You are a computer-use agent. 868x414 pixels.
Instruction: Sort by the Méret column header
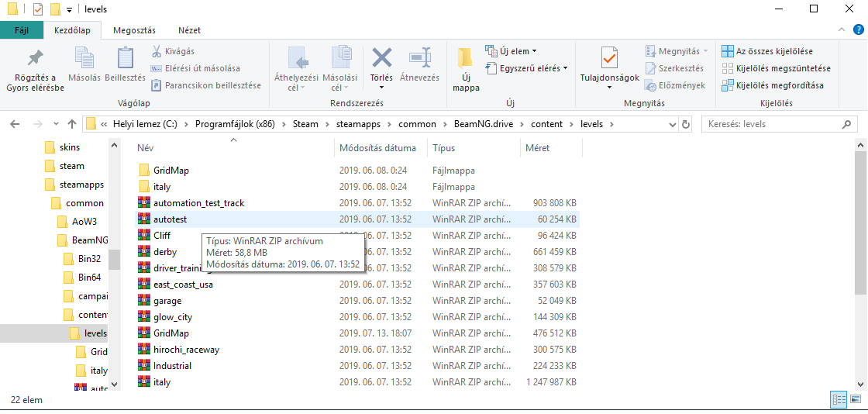(551, 148)
